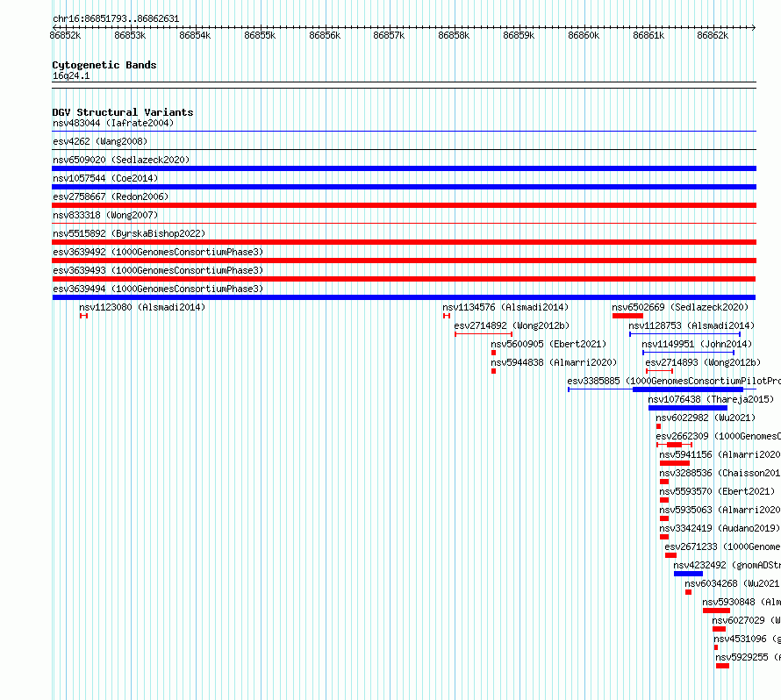Open variant nsv5935063 (Almarri2020) label
Screen dimensions: 781x700
[720, 510]
